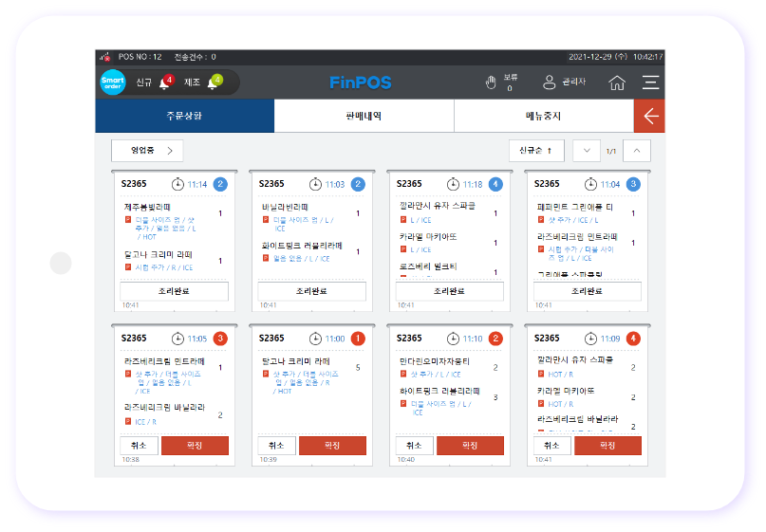This screenshot has height=532, width=766.
Task: Click the red back arrow button
Action: coord(649,116)
